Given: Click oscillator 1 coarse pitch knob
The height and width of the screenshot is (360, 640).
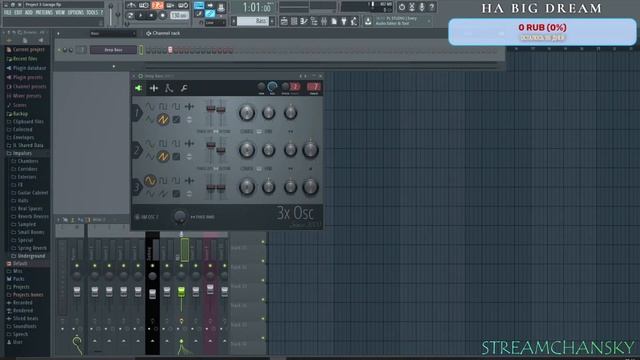Looking at the screenshot, I should [247, 113].
